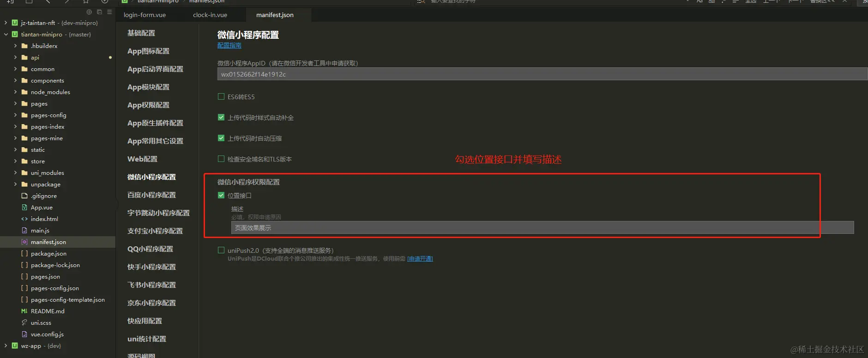The width and height of the screenshot is (868, 358).
Task: Click the pages.json bracket icon
Action: point(24,276)
